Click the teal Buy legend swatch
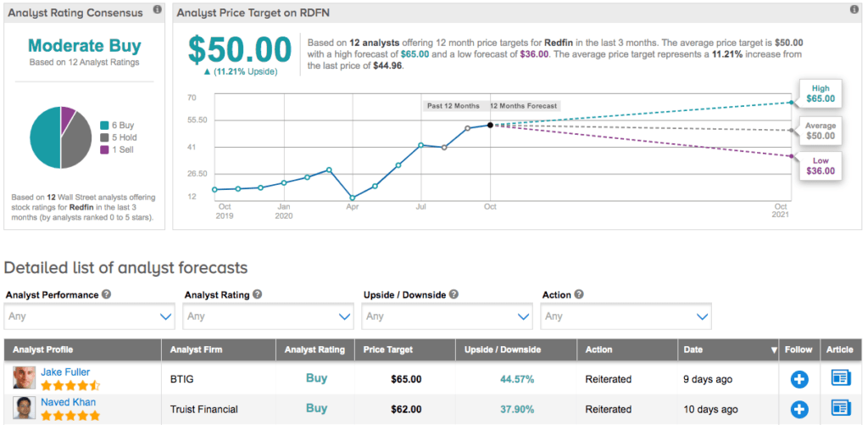 click(103, 124)
